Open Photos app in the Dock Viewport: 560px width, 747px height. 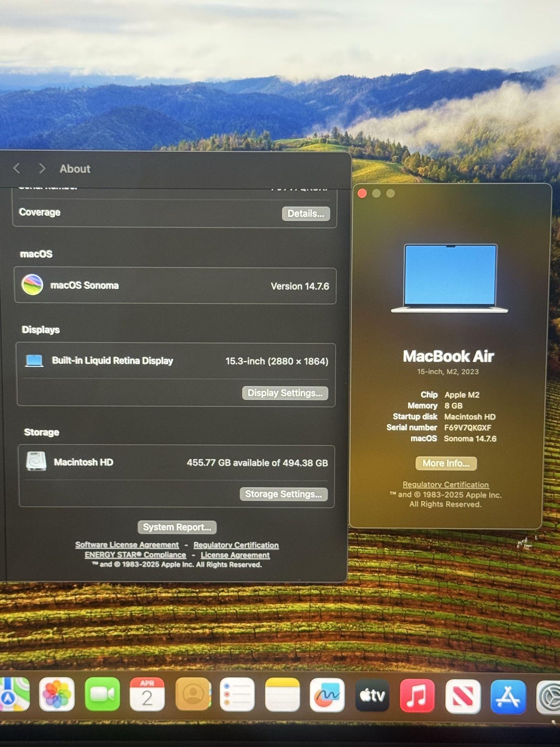(x=57, y=695)
